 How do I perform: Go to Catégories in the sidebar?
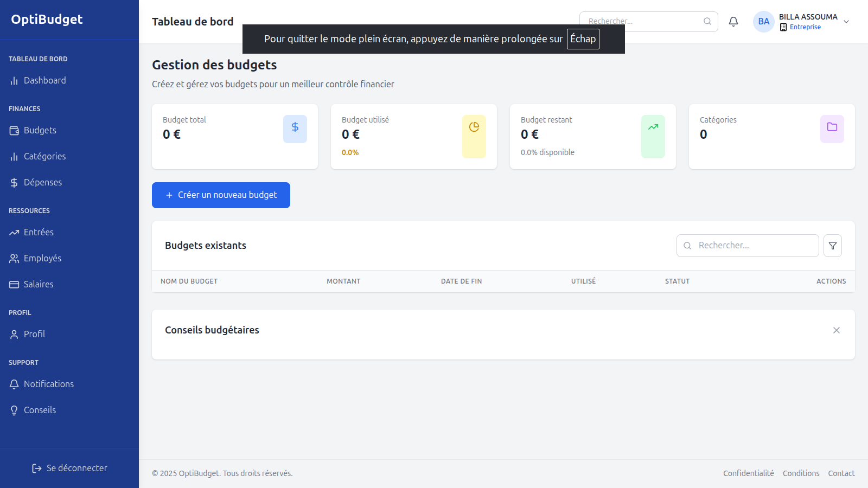(x=44, y=156)
